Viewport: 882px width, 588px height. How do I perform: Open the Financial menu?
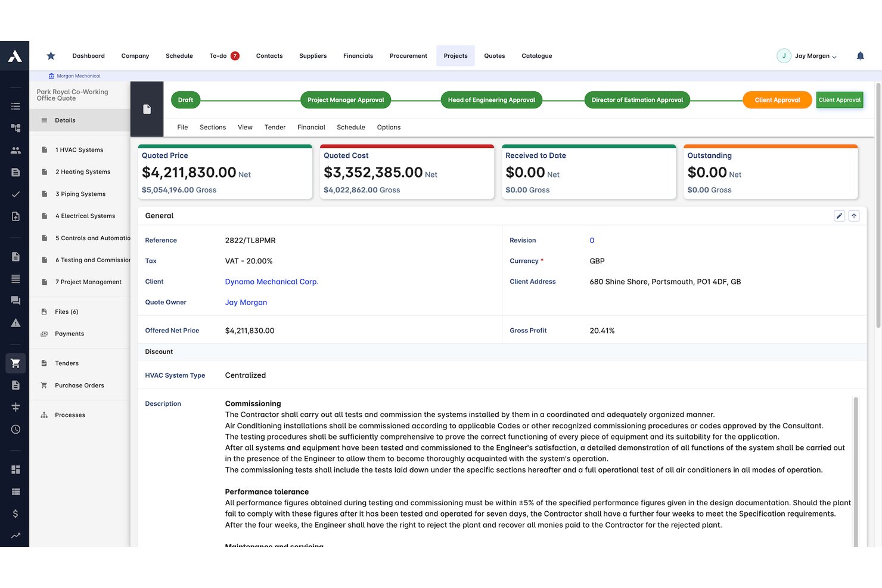[311, 127]
